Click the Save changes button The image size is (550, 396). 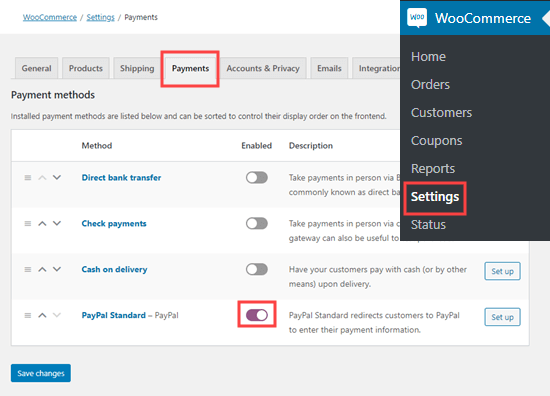pyautogui.click(x=41, y=373)
